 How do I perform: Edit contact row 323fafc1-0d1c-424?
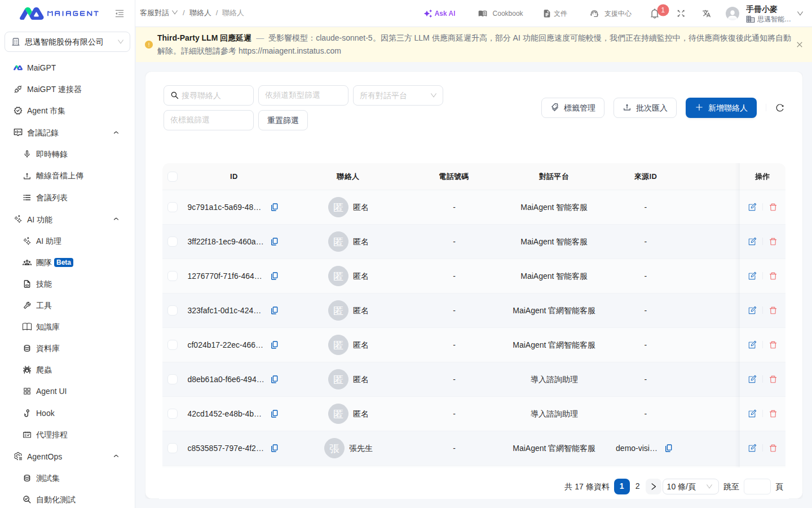(x=752, y=310)
